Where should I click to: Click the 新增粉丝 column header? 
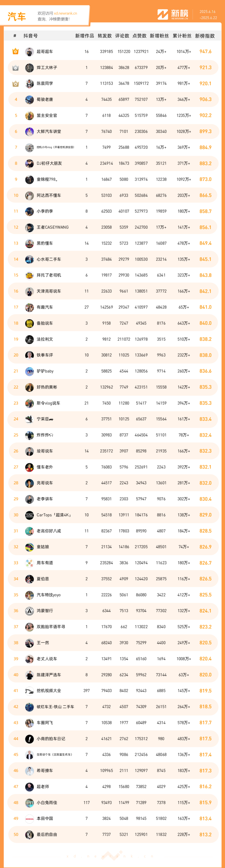click(159, 36)
